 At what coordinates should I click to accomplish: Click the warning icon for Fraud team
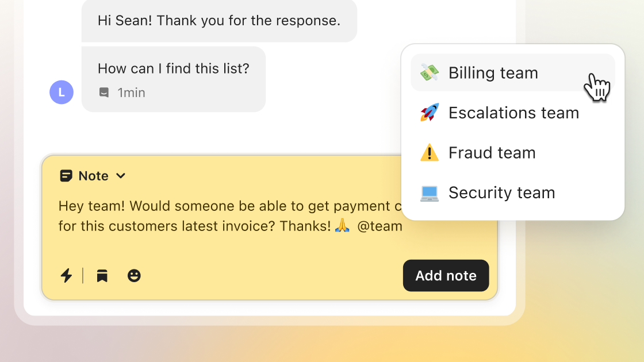click(x=430, y=153)
